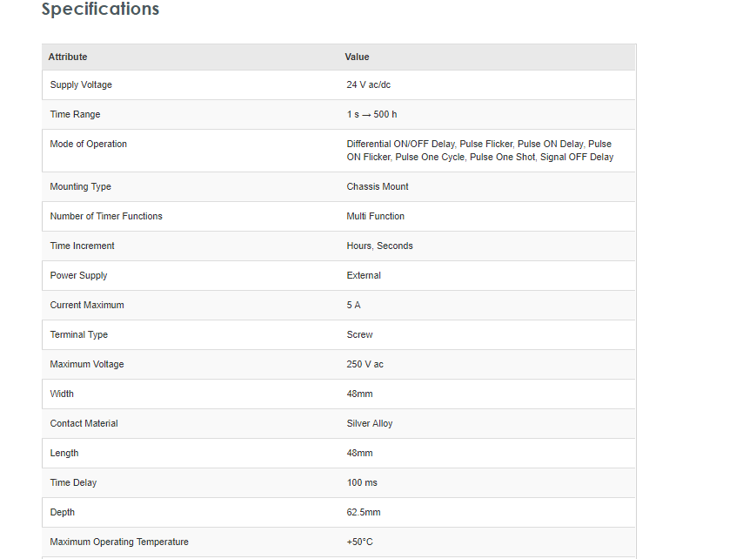Click the Differential ON/OFF Delay modes text
The height and width of the screenshot is (559, 756).
[x=479, y=151]
